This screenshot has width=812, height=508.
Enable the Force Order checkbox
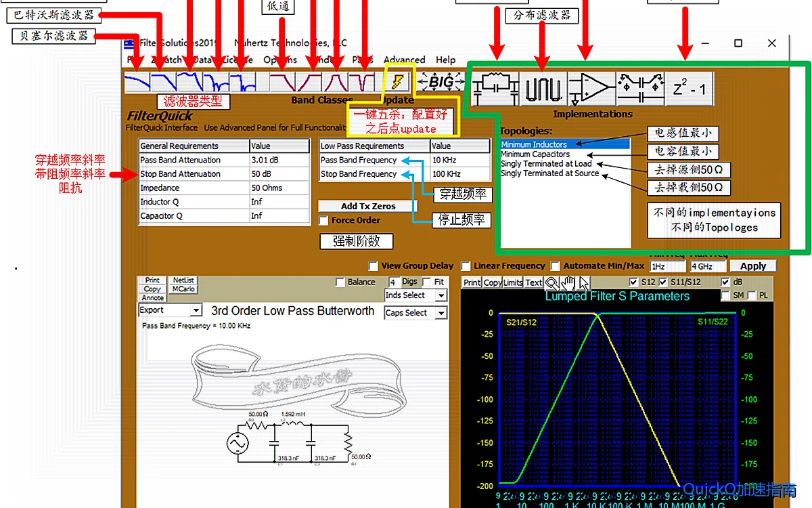325,221
